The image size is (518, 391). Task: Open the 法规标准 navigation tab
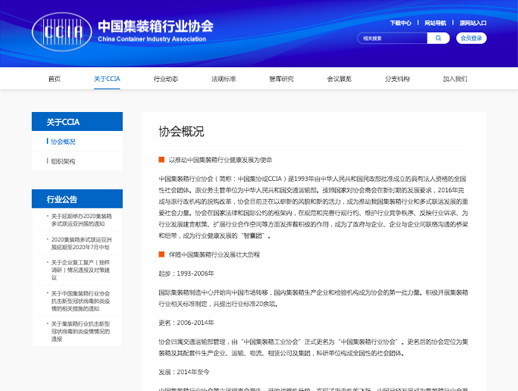click(x=223, y=79)
